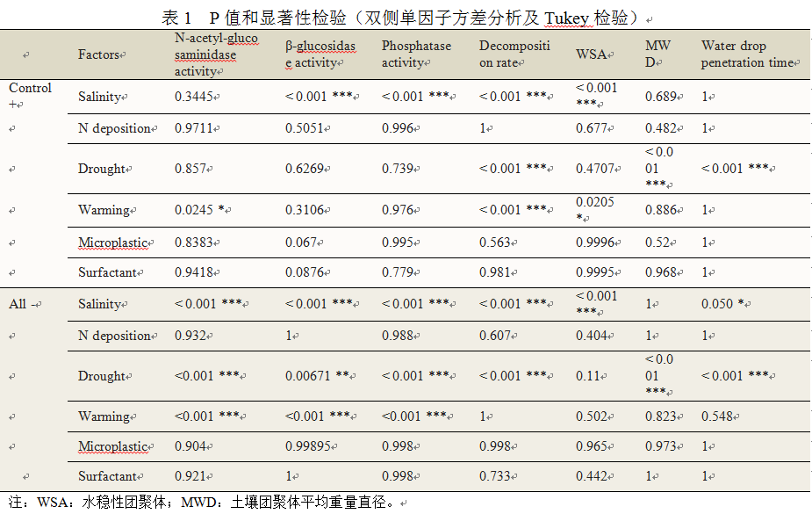Select the value 0.857
Screen dimensions: 812x514
pos(190,169)
